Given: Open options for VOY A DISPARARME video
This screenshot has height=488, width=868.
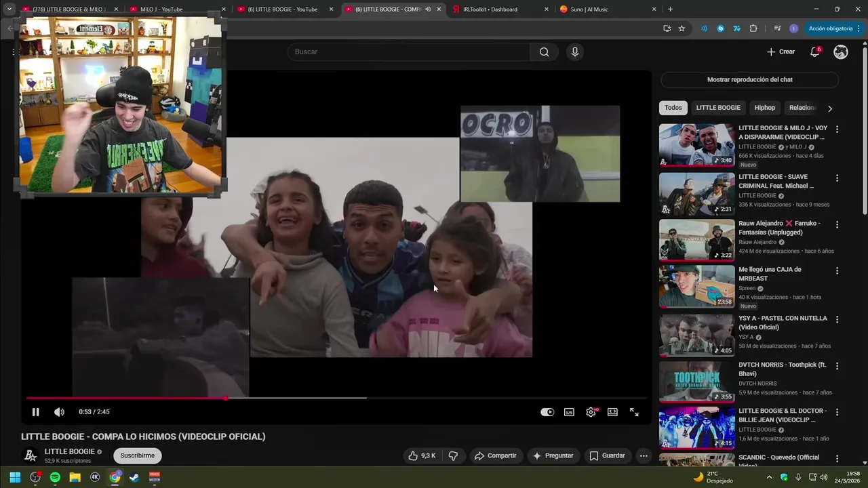Looking at the screenshot, I should click(837, 129).
